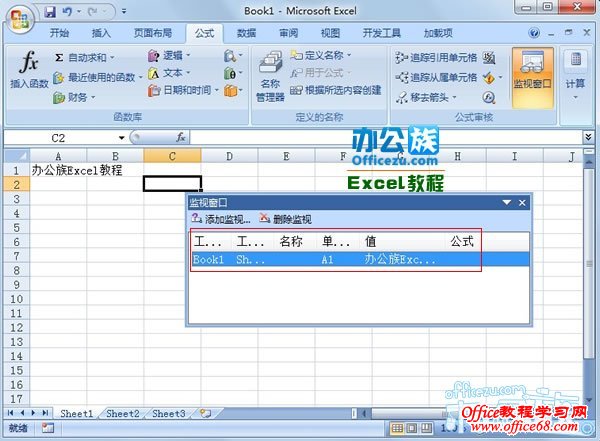Screen dimensions: 600x441
Task: Click AutoSum sigma icon
Action: tap(59, 58)
